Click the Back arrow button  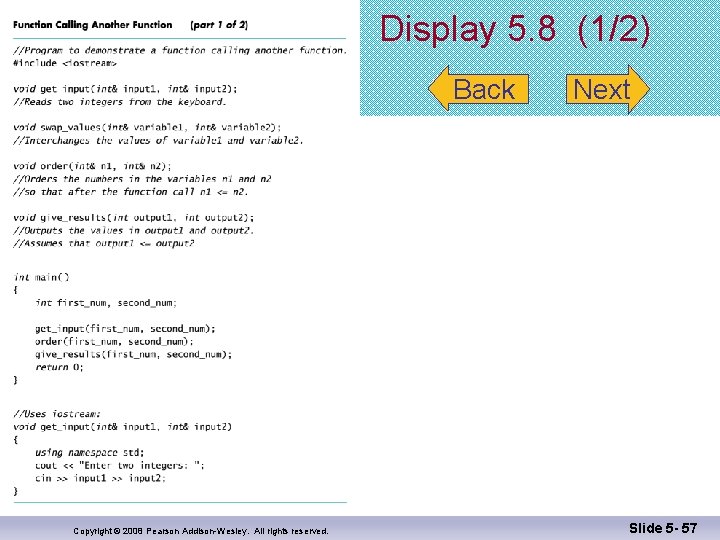pos(478,89)
